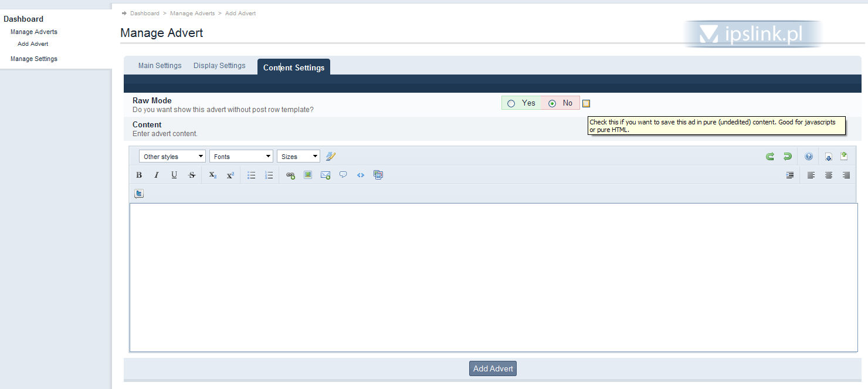Image resolution: width=868 pixels, height=389 pixels.
Task: Click inside the advert content text area
Action: tap(493, 277)
